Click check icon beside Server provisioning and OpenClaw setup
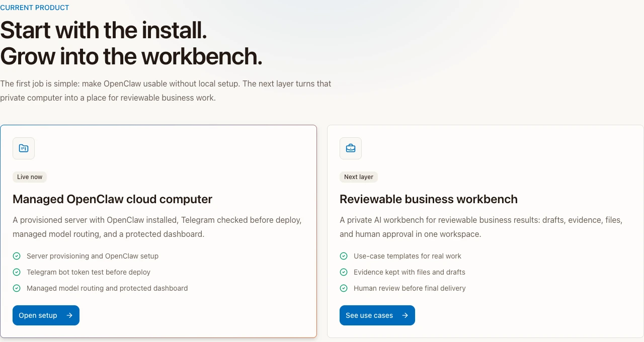This screenshot has width=644, height=342. click(x=17, y=256)
